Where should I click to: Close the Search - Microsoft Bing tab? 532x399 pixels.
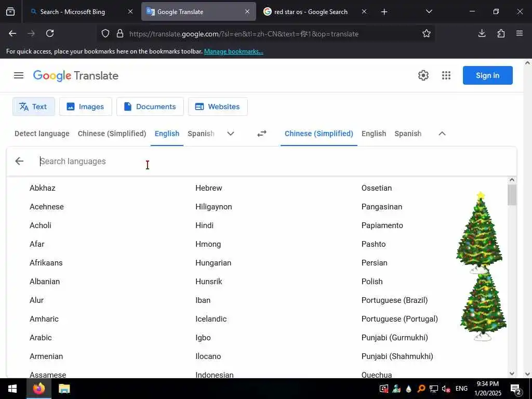[130, 12]
